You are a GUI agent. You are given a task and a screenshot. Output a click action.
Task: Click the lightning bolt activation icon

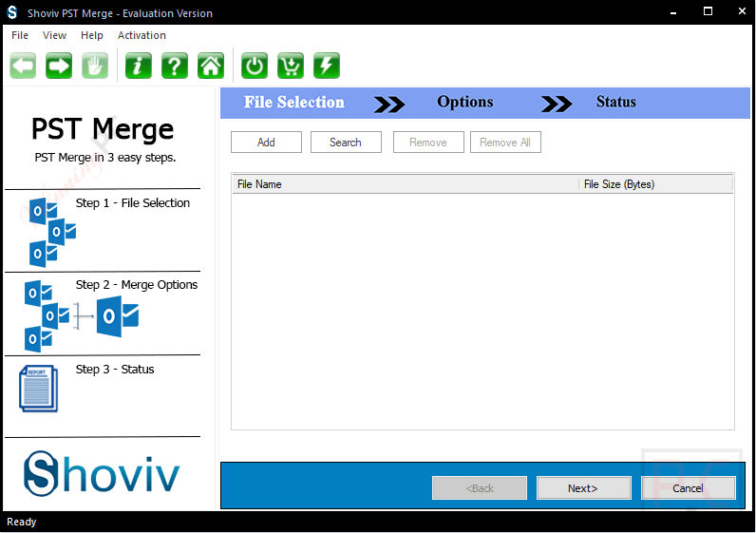(327, 66)
